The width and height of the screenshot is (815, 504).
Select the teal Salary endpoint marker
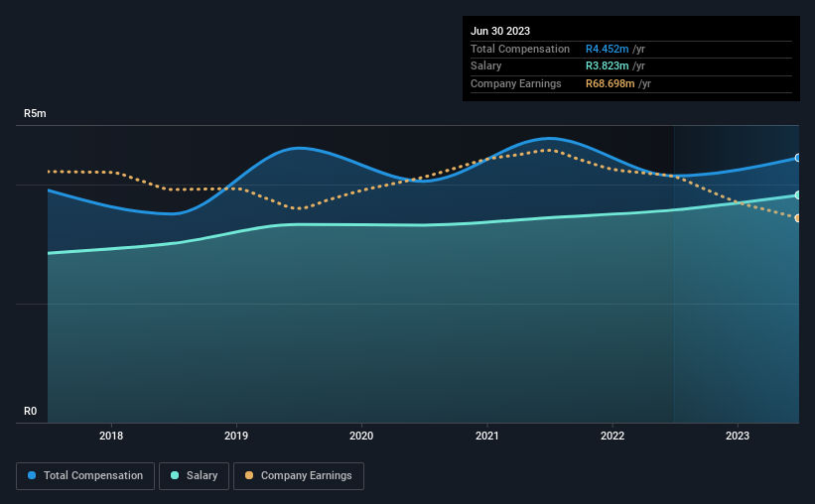[798, 195]
